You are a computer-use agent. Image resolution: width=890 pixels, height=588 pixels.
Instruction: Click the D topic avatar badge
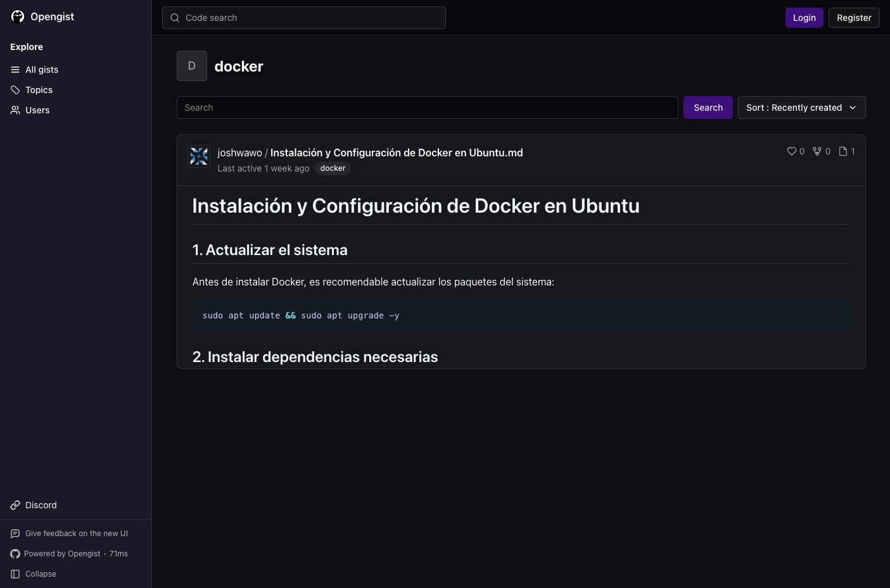[192, 66]
